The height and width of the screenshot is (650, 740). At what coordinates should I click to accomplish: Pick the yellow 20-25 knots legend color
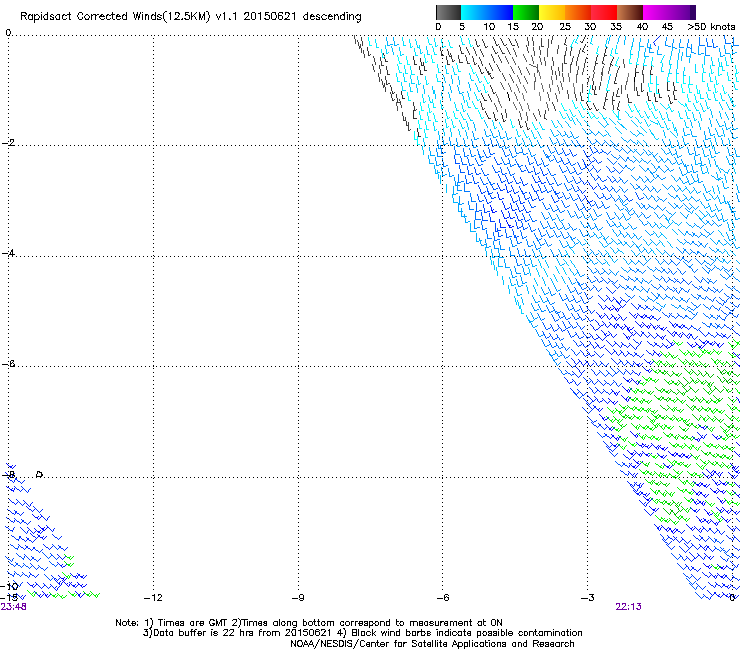[x=552, y=12]
